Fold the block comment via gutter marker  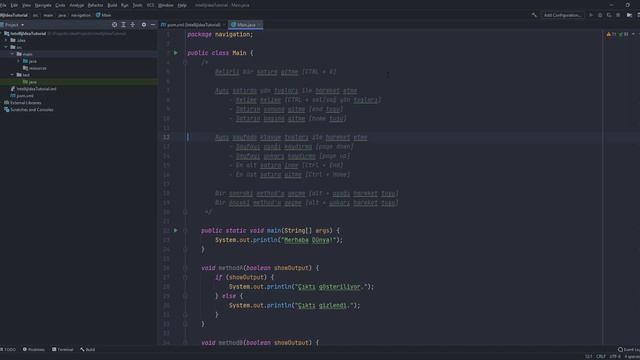pos(185,62)
